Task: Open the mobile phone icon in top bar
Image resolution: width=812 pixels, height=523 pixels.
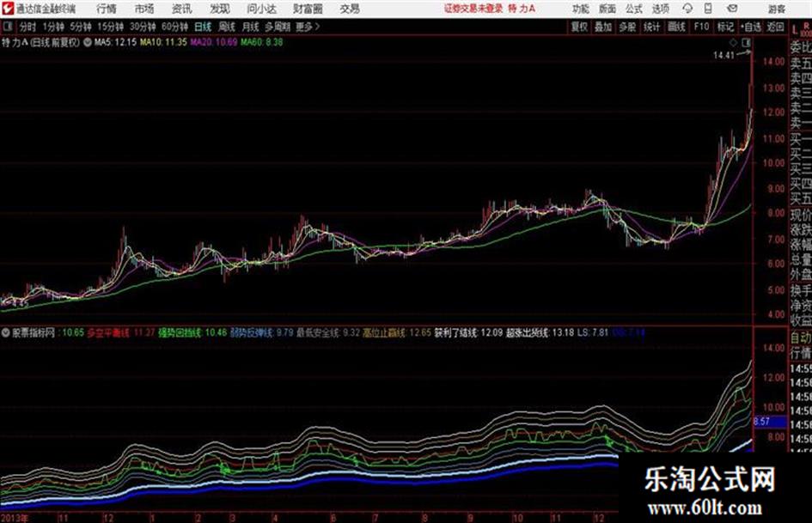Action: (708, 9)
